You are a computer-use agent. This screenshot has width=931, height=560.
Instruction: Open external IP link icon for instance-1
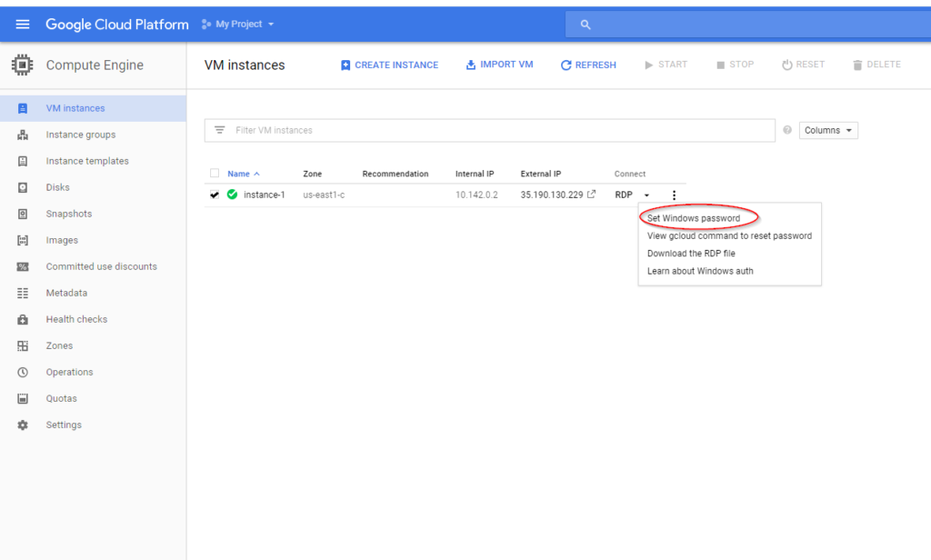pyautogui.click(x=591, y=195)
